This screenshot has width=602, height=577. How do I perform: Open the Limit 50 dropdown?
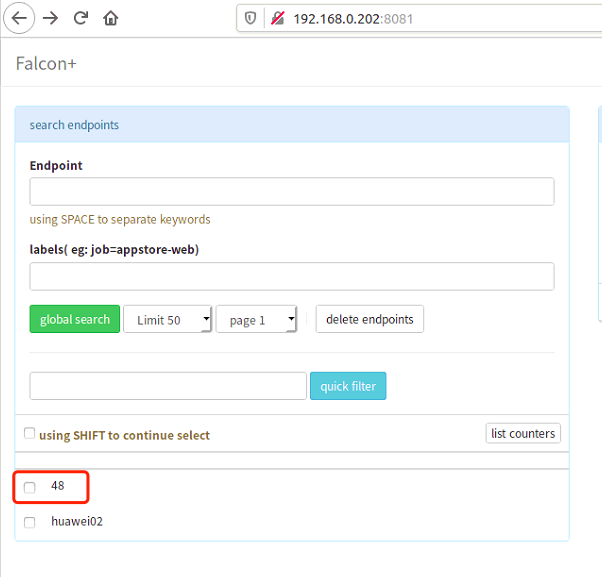point(167,319)
